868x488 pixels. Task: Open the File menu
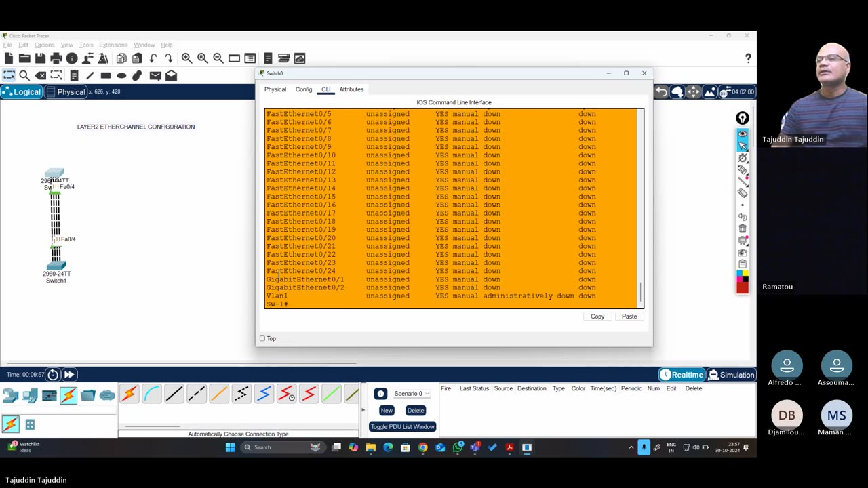pyautogui.click(x=7, y=45)
